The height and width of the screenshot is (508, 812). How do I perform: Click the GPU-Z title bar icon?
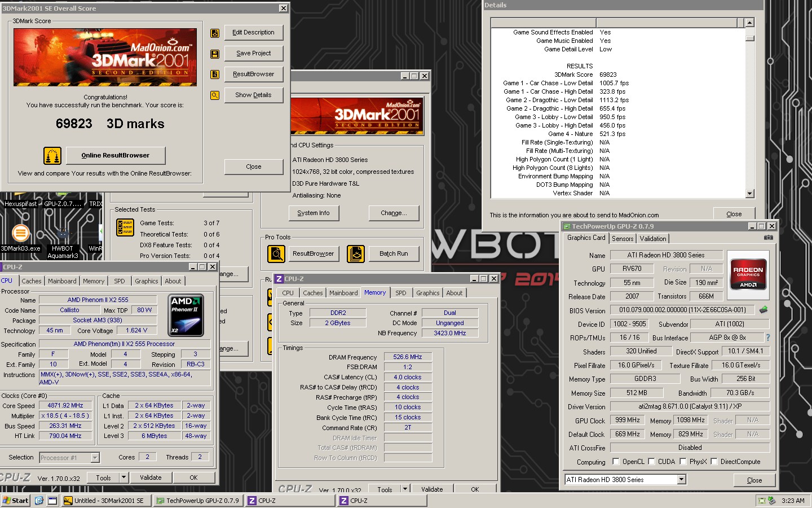[567, 226]
